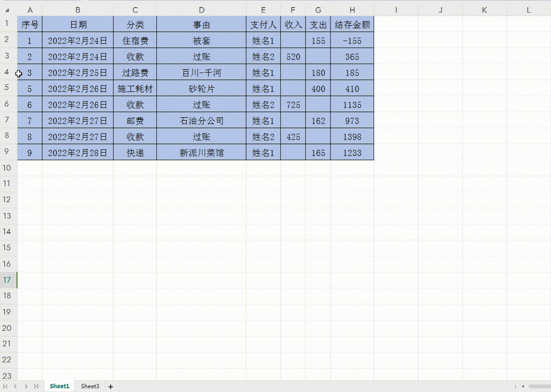Select column H by its header

tap(352, 9)
